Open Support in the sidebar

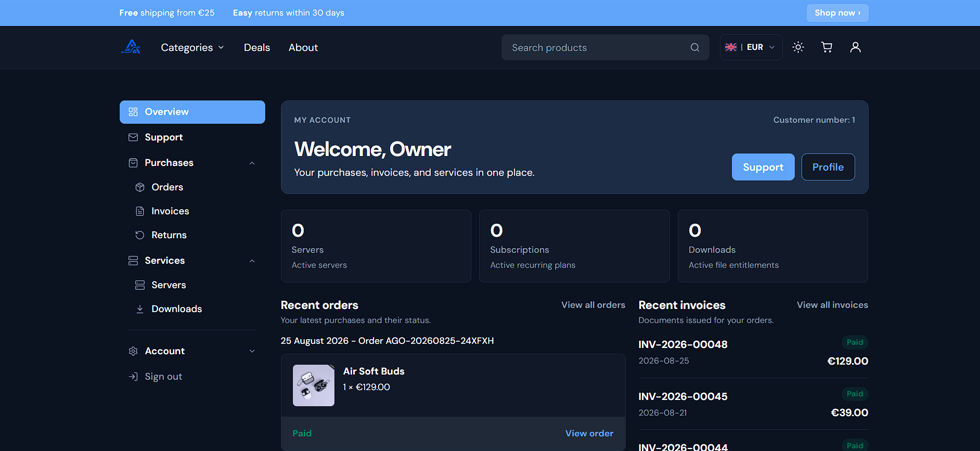click(x=192, y=137)
